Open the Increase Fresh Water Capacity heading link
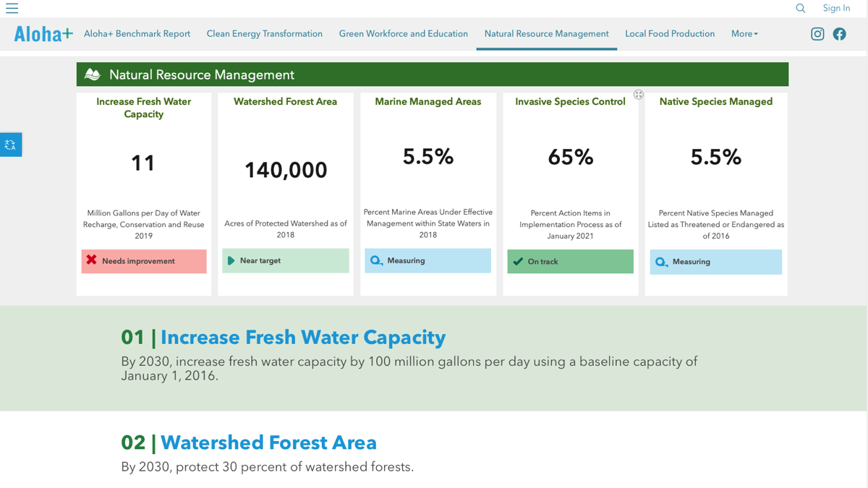 point(304,337)
